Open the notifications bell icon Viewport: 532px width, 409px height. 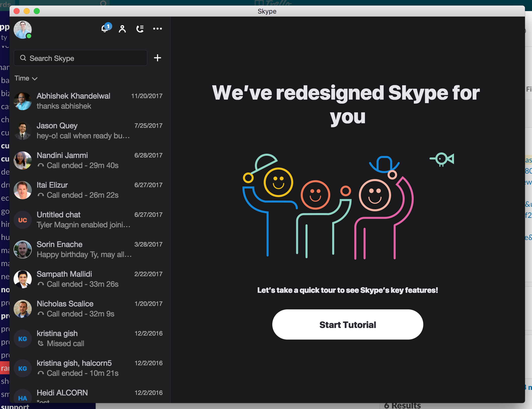point(105,29)
